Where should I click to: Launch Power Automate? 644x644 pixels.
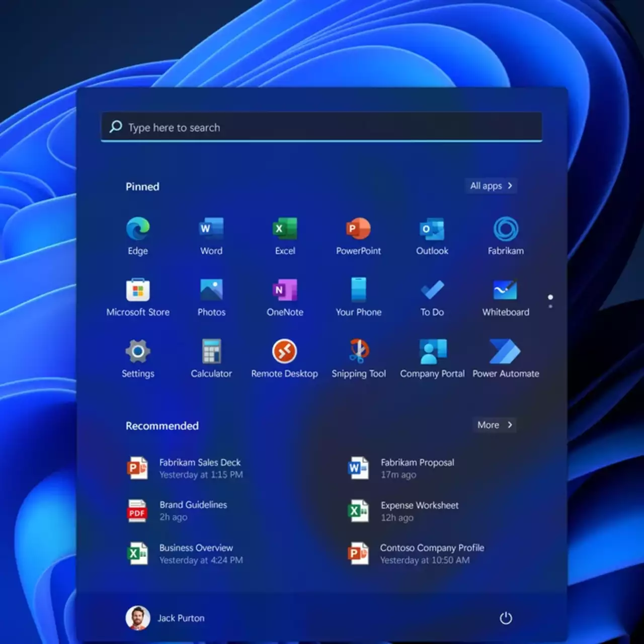[506, 359]
